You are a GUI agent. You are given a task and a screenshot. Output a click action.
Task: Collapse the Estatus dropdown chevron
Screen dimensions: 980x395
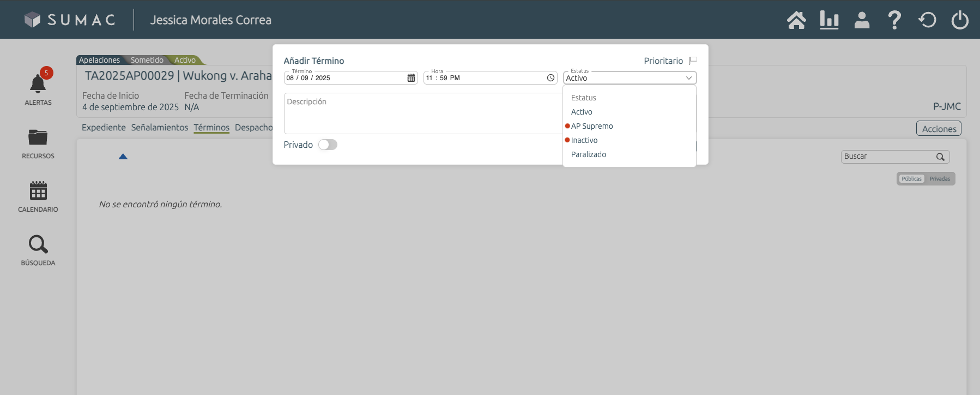[689, 78]
